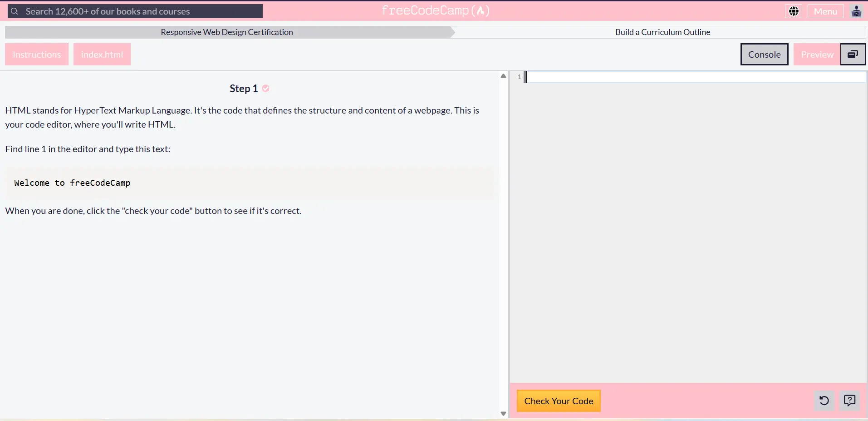The image size is (868, 421).
Task: Toggle the Instructions panel
Action: [x=37, y=54]
